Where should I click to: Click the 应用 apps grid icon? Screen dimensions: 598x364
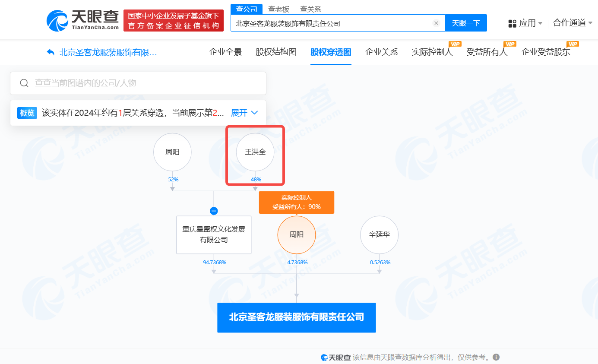point(512,23)
